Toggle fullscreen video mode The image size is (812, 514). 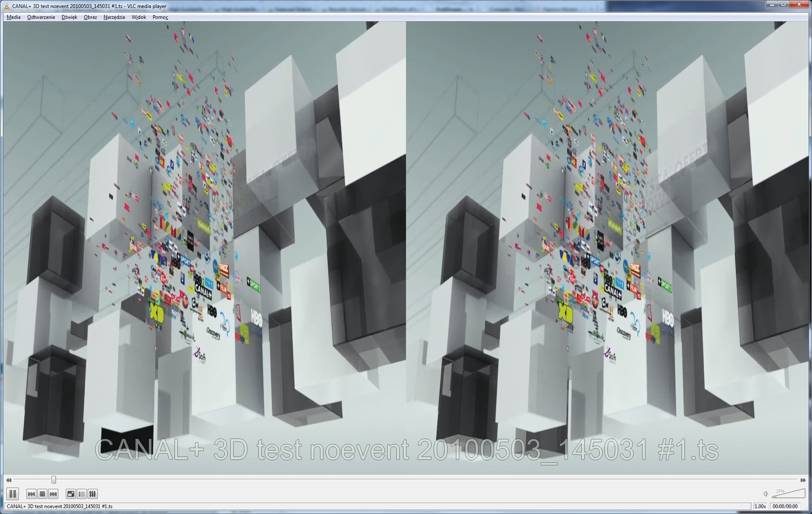click(x=71, y=494)
